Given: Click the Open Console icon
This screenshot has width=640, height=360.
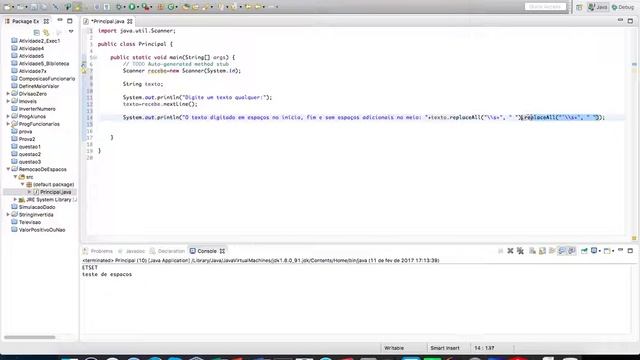Looking at the screenshot, I should 607,251.
